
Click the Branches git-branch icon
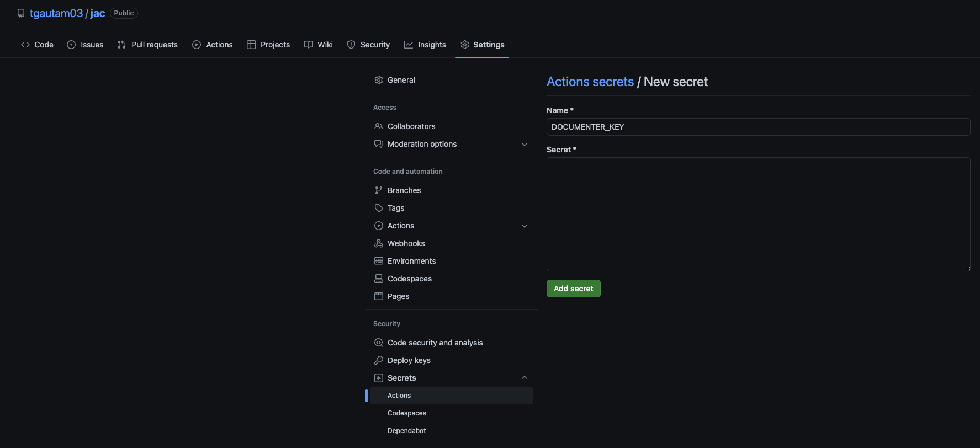pyautogui.click(x=379, y=190)
